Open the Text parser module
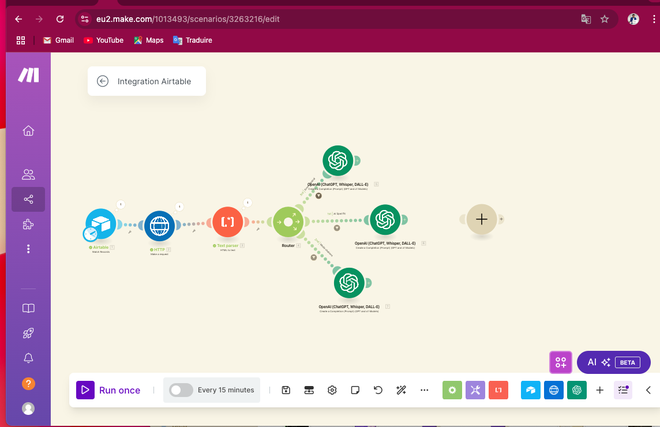Screen dimensions: 660x427 (228, 222)
